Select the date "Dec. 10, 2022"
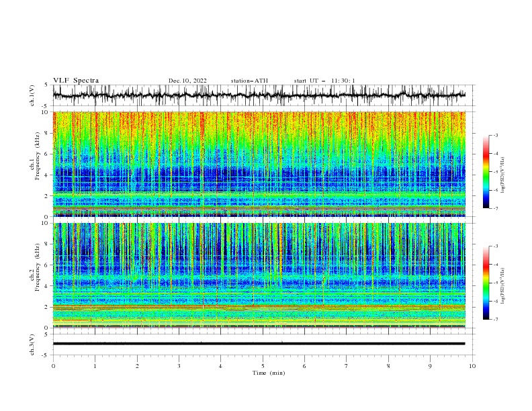The image size is (532, 411). coord(187,81)
